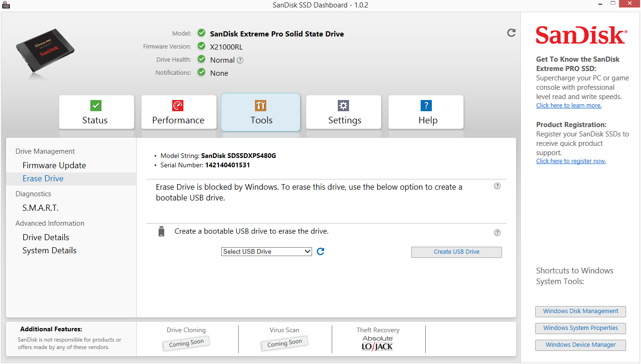
Task: Switch to the Help tab
Action: 426,112
